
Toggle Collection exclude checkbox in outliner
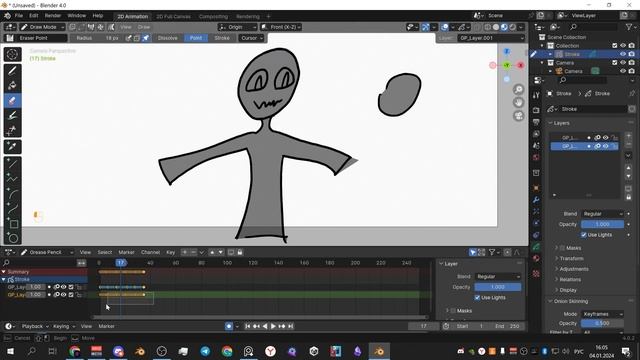click(615, 46)
